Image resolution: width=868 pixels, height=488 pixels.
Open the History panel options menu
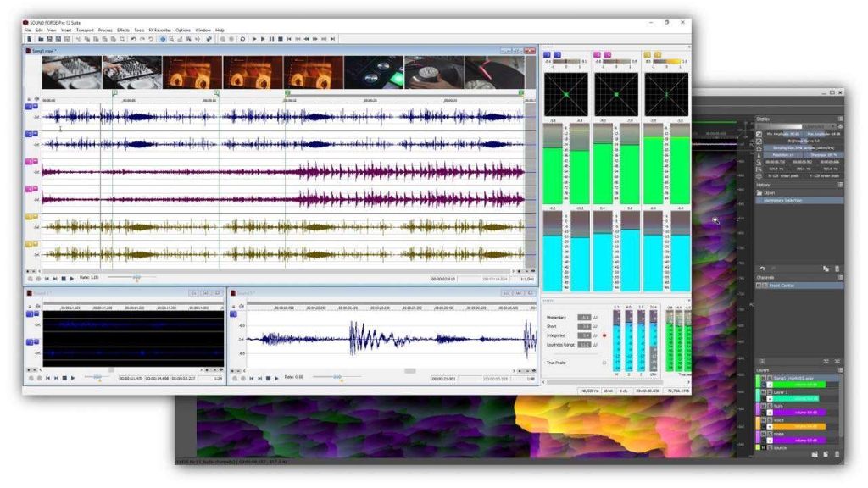(840, 185)
